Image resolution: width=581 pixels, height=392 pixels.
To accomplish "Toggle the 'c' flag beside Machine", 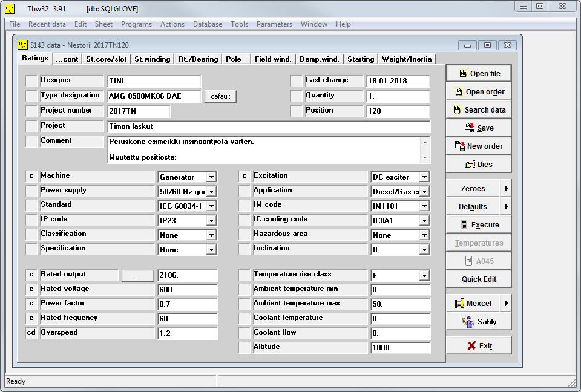I will [31, 177].
